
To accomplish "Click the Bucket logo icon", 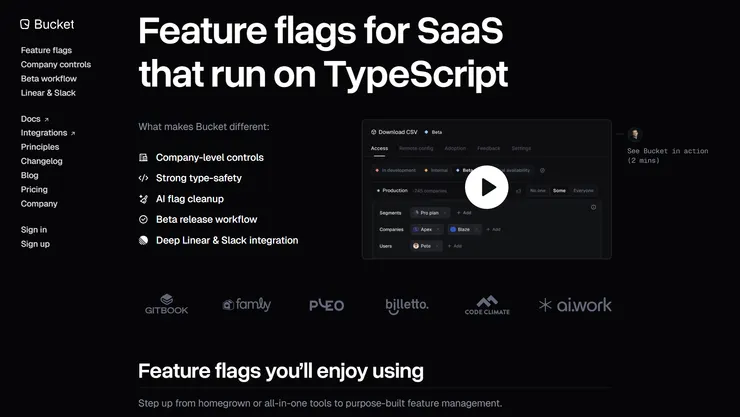I will coord(25,24).
